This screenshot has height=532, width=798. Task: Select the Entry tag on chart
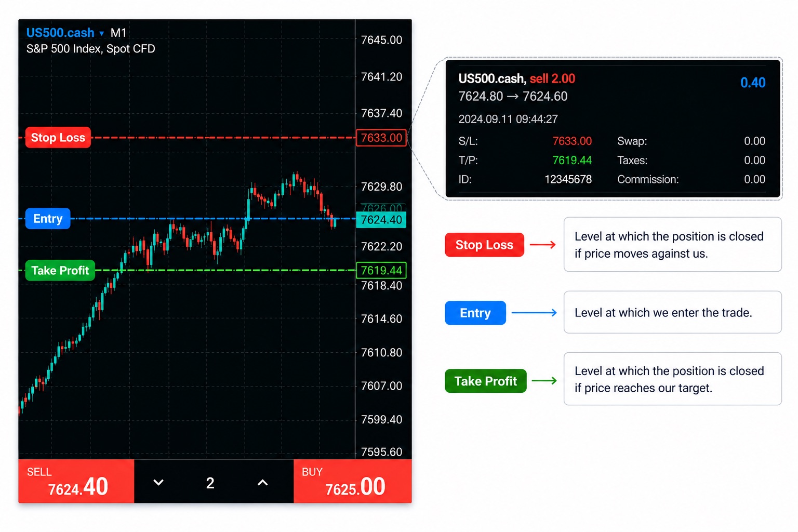click(x=48, y=219)
